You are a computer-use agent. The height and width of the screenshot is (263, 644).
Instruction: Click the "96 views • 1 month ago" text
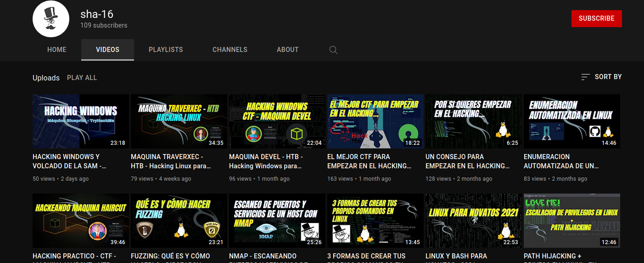pyautogui.click(x=259, y=179)
